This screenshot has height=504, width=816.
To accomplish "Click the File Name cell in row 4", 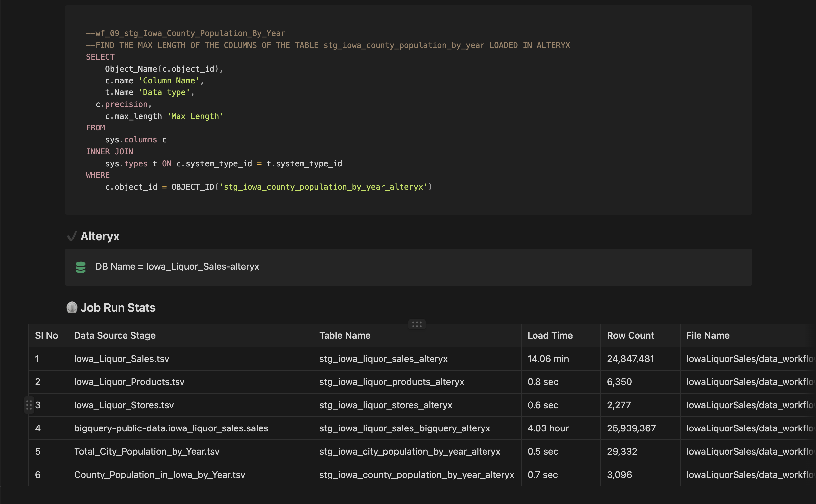I will pos(748,428).
